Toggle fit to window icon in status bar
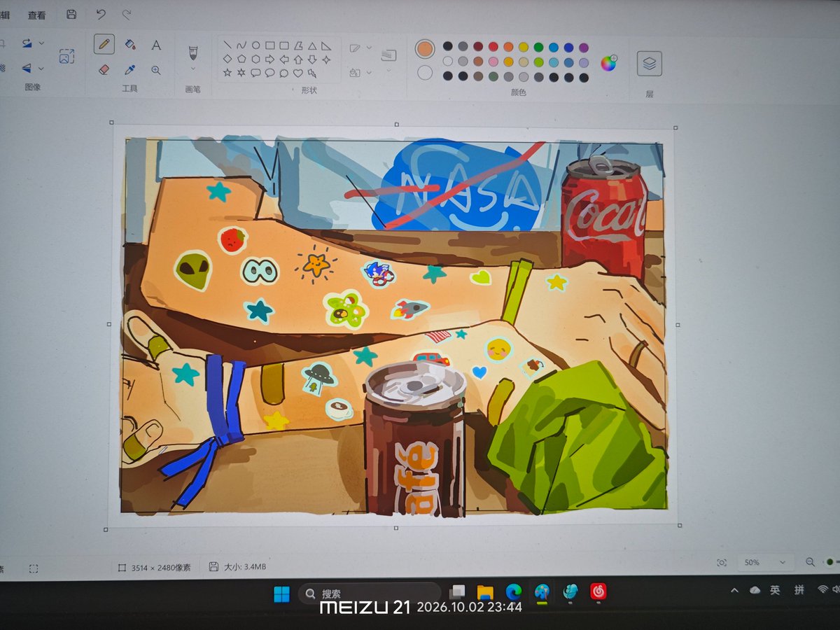The width and height of the screenshot is (840, 630). pos(722,563)
